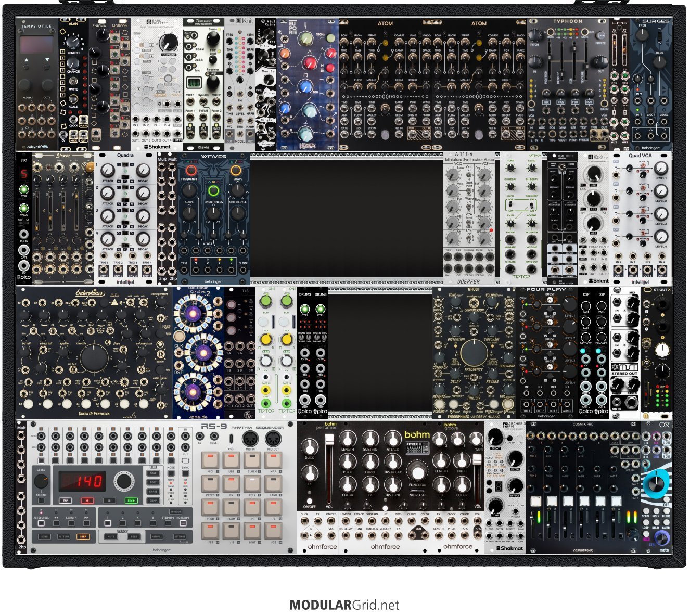
Task: Select STEP mode on the RS-9
Action: coord(83,536)
